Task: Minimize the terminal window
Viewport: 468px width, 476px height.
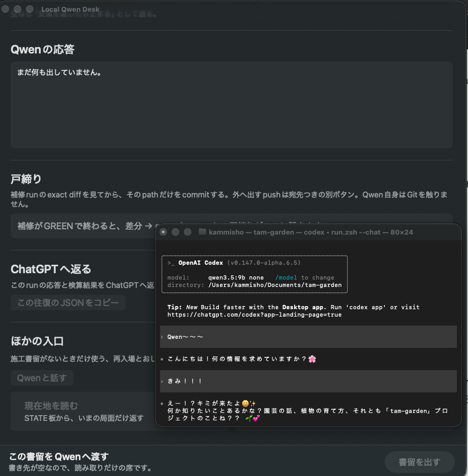Action: [175, 232]
